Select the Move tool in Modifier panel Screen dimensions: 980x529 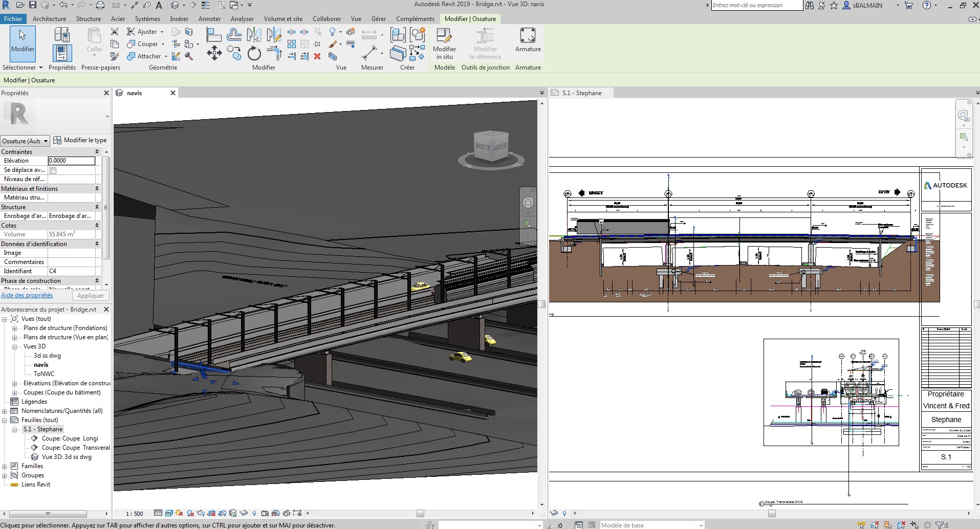[x=214, y=53]
